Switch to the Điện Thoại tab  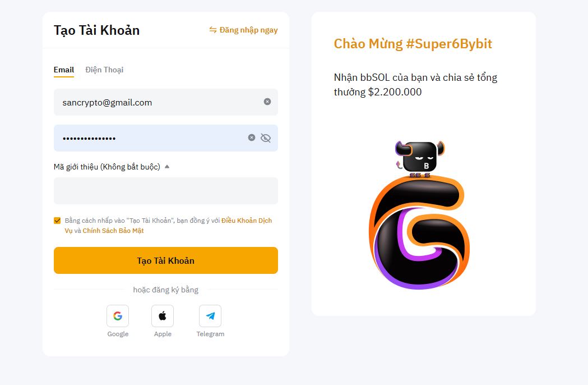pos(104,70)
